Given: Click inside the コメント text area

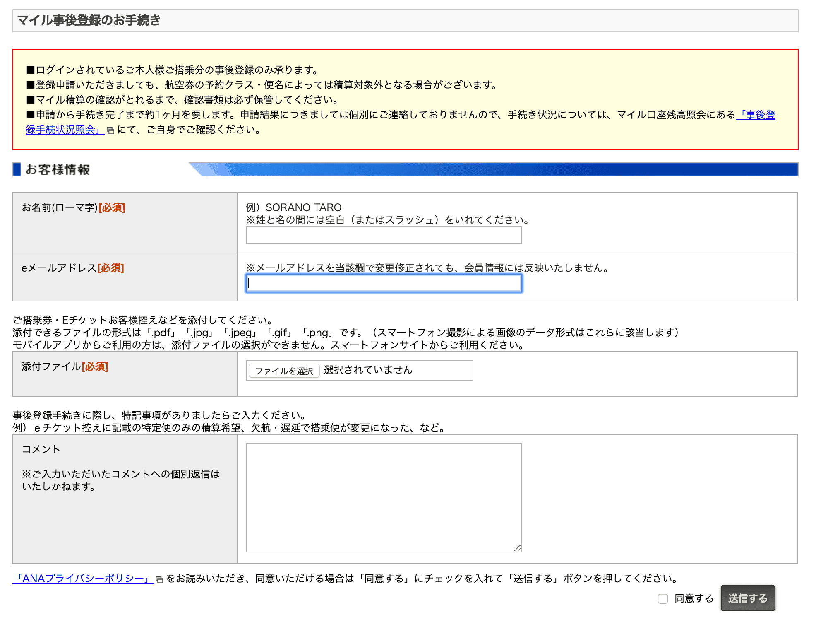Looking at the screenshot, I should (384, 497).
